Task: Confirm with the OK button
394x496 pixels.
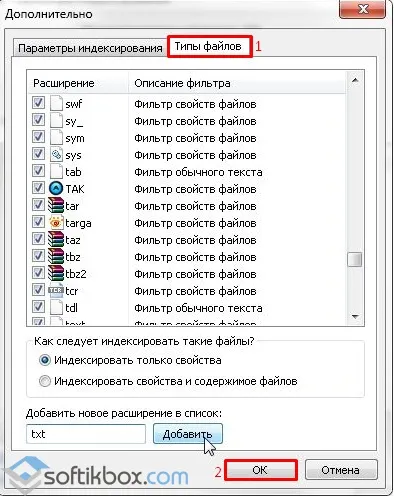Action: click(260, 470)
